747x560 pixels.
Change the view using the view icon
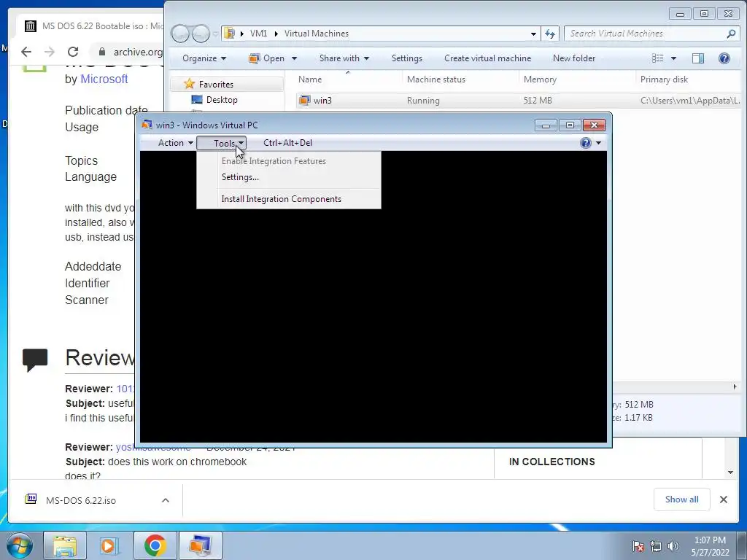pyautogui.click(x=658, y=58)
